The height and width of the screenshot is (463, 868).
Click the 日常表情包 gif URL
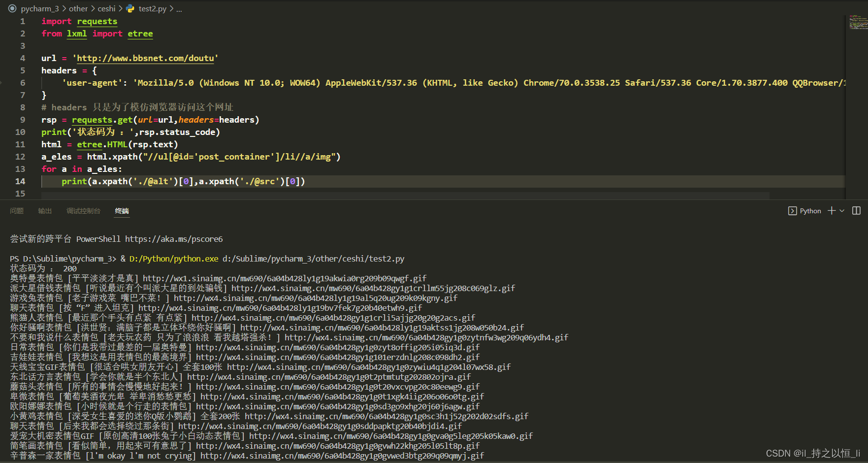338,347
